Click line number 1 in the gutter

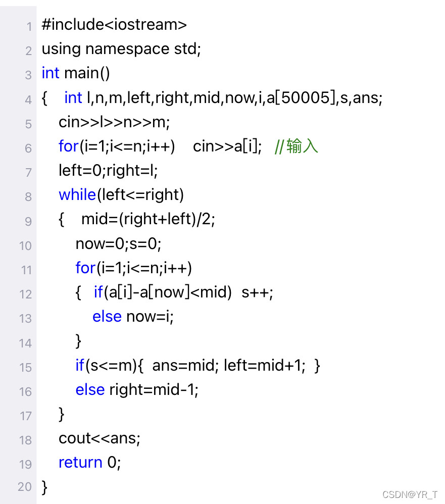pyautogui.click(x=29, y=26)
